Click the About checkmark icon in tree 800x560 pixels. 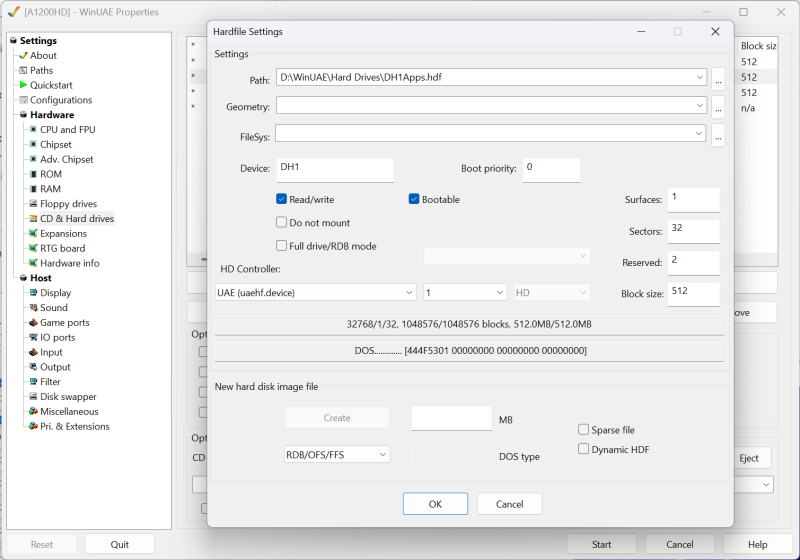(23, 56)
